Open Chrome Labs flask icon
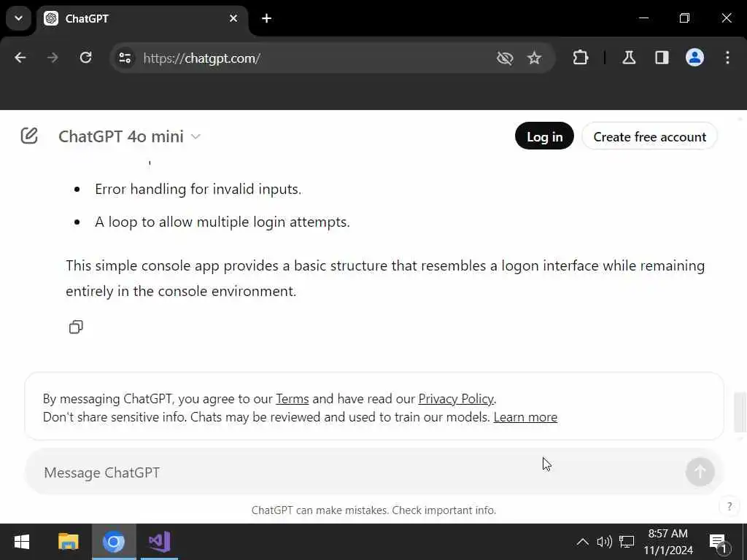Image resolution: width=747 pixels, height=560 pixels. (629, 58)
